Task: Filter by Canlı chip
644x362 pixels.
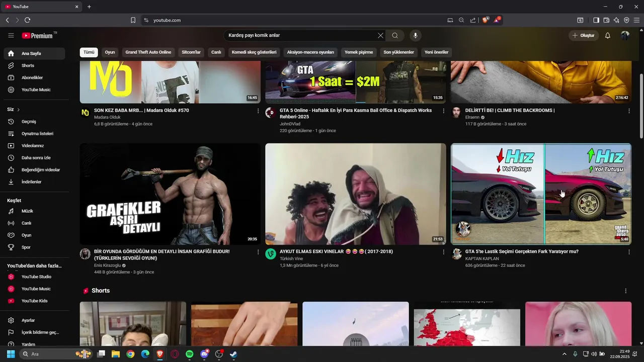Action: click(x=216, y=52)
